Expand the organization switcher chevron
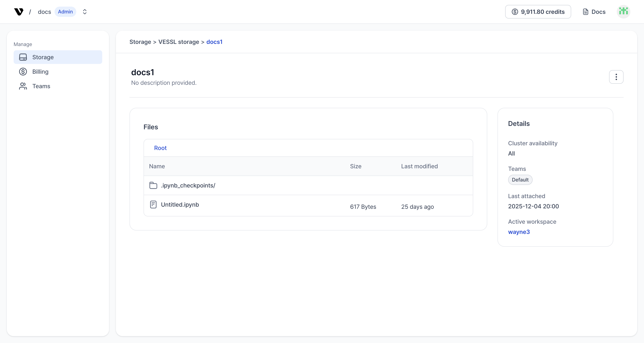The width and height of the screenshot is (644, 343). [x=85, y=12]
